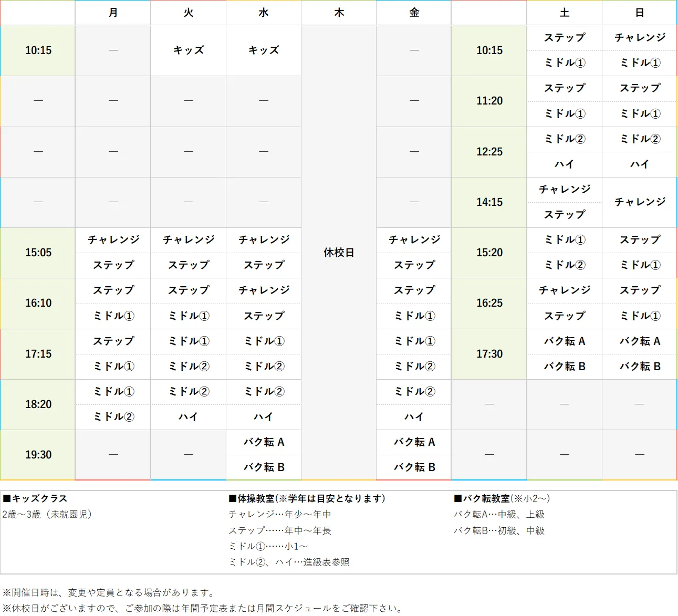This screenshot has width=678, height=616.
Task: Click the Sunday バク転 B cell
Action: tap(639, 367)
